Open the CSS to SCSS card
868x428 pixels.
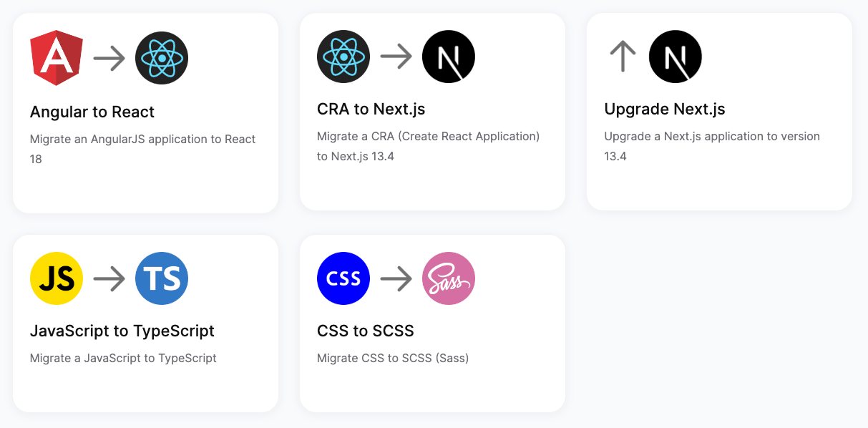pos(432,322)
